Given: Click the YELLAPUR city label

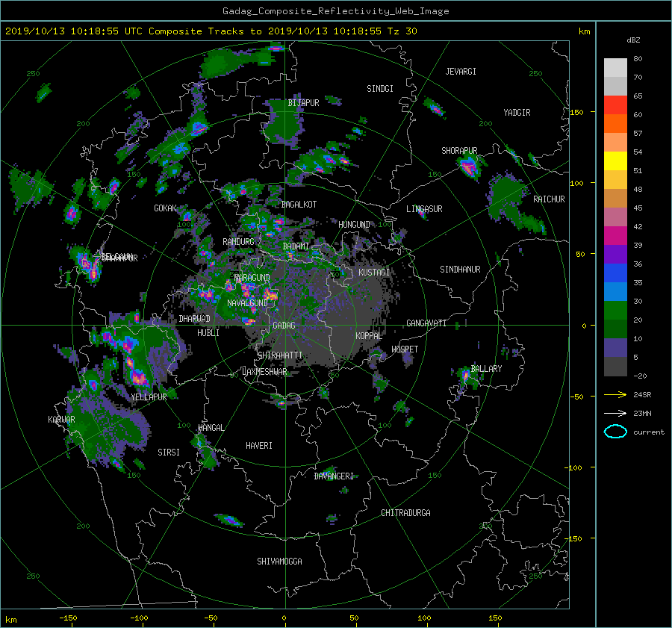Looking at the screenshot, I should point(149,397).
